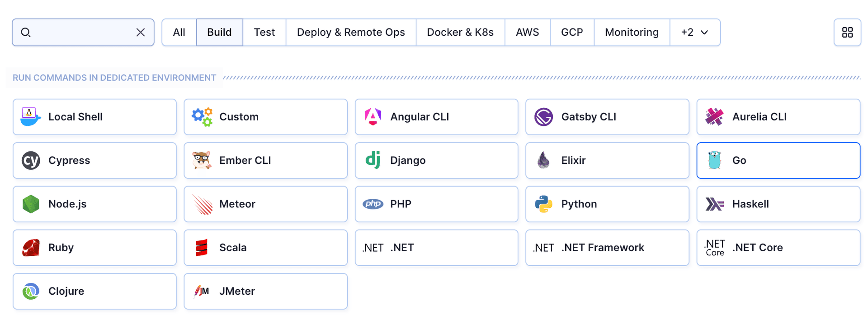
Task: Pick the JMeter action card
Action: coord(265,291)
